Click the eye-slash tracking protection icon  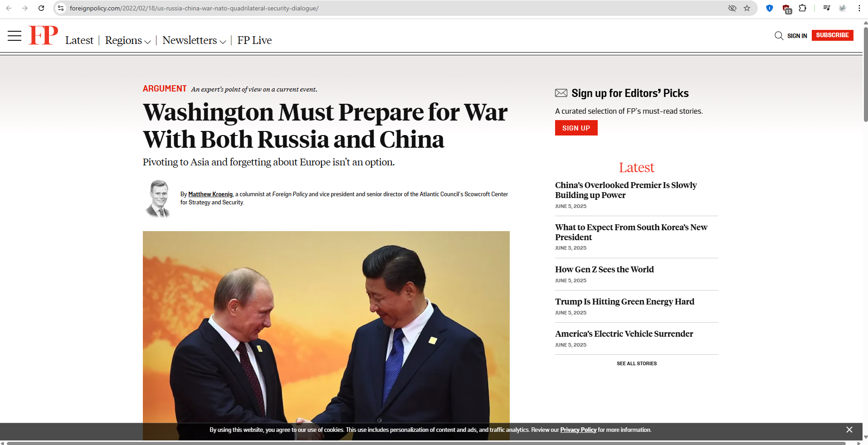coord(732,8)
